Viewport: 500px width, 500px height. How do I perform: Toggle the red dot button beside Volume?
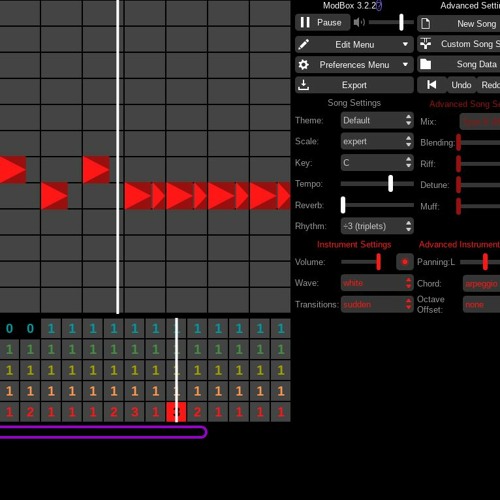[x=405, y=262]
